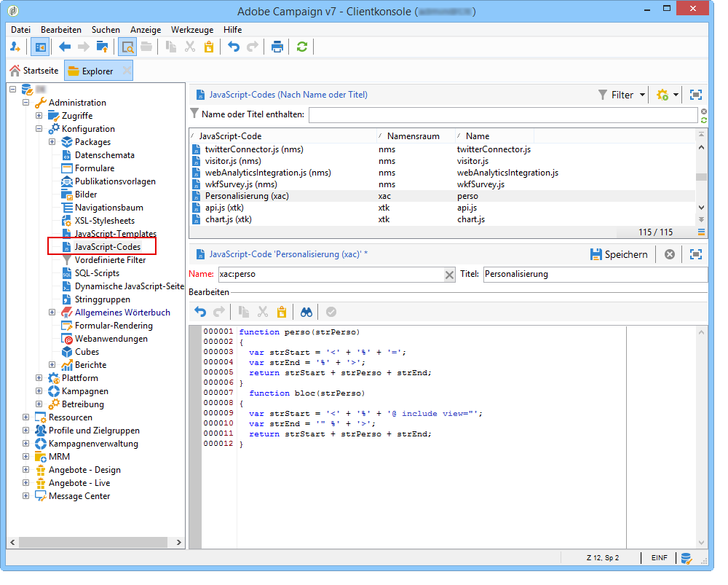728x585 pixels.
Task: Click the binoculars search icon in editor
Action: tap(306, 312)
